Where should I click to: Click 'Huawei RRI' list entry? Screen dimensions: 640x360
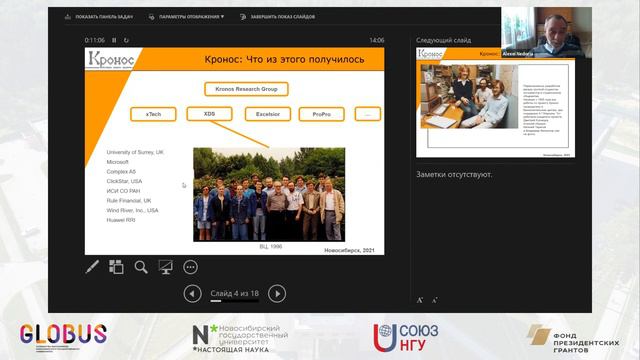(121, 220)
